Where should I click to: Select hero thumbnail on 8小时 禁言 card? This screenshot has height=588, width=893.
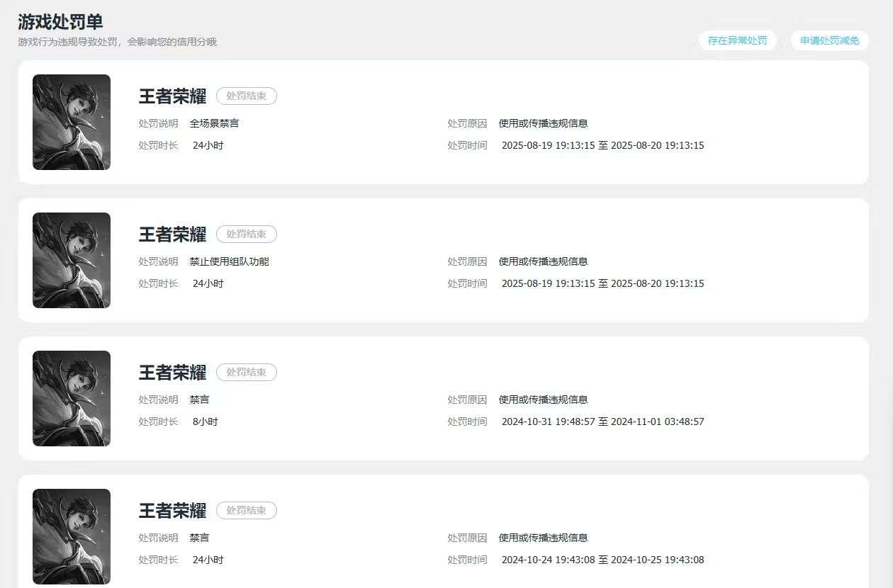pyautogui.click(x=72, y=398)
